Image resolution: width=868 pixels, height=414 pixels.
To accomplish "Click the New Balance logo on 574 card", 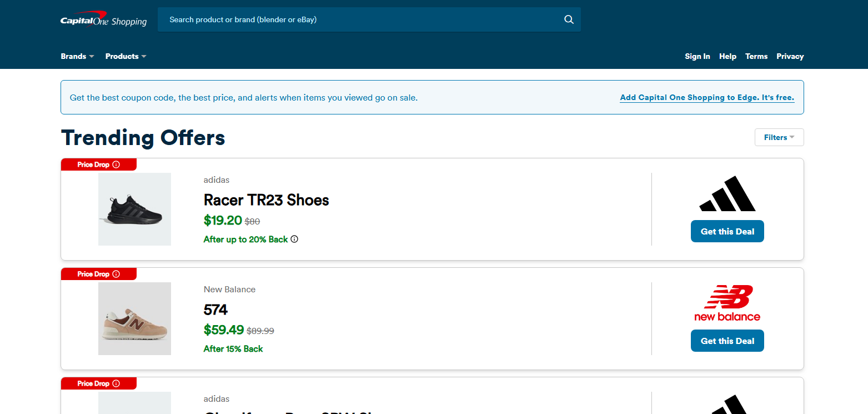I will 727,303.
